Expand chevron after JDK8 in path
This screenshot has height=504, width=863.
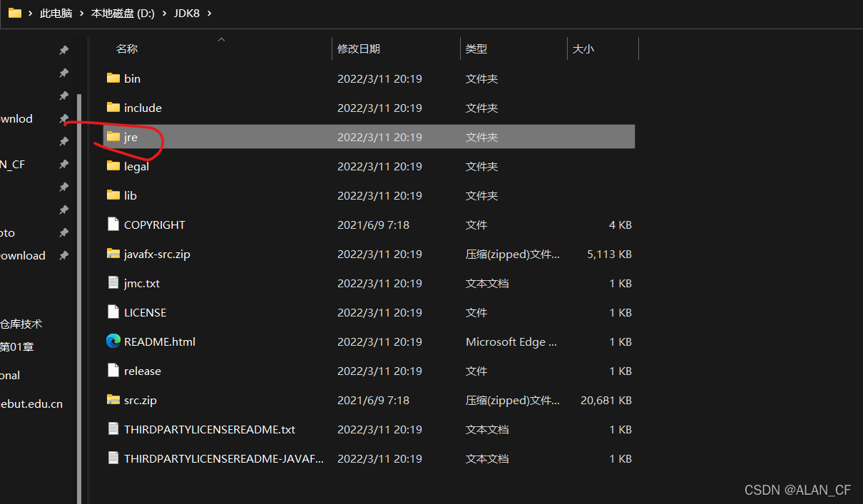208,14
